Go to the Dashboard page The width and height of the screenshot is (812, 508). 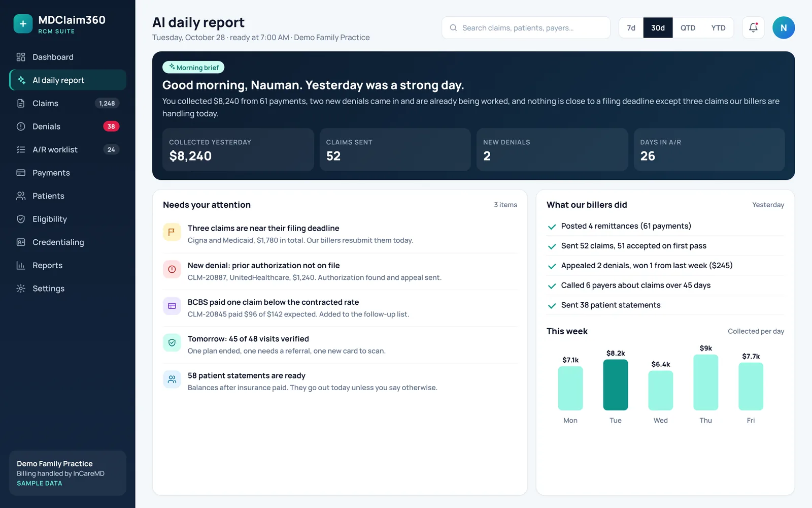point(67,57)
